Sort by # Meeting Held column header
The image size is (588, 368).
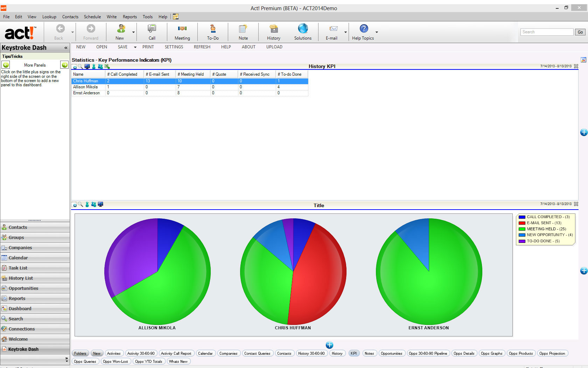(x=192, y=74)
